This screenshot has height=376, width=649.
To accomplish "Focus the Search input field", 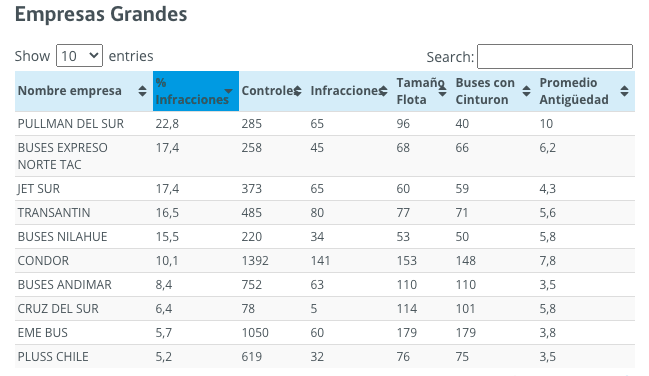I will (555, 56).
